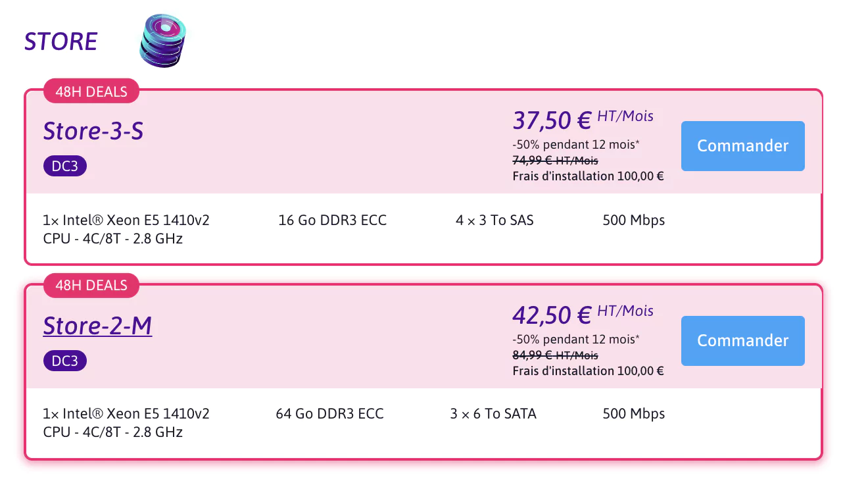
Task: Click the STORE stacked disks icon
Action: click(162, 41)
